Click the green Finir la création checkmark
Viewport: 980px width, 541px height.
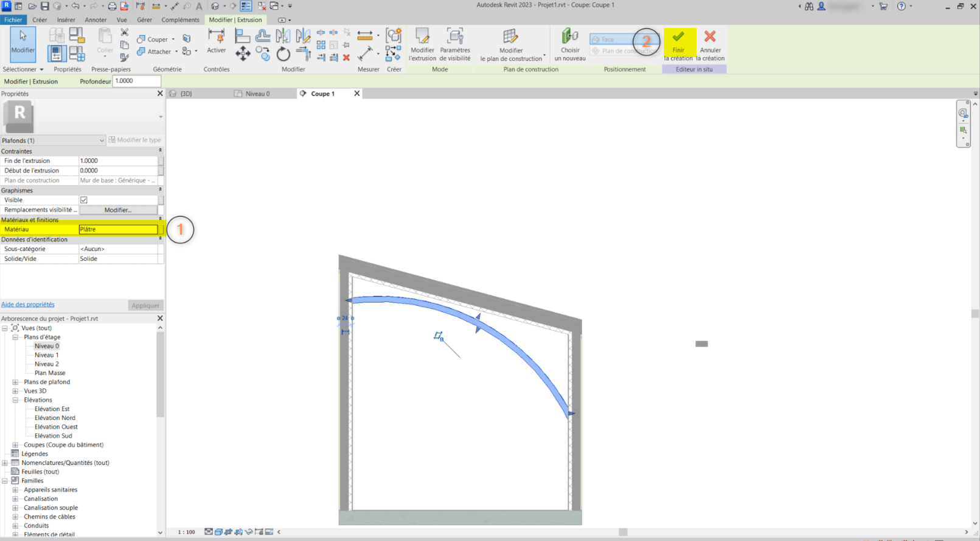tap(678, 38)
